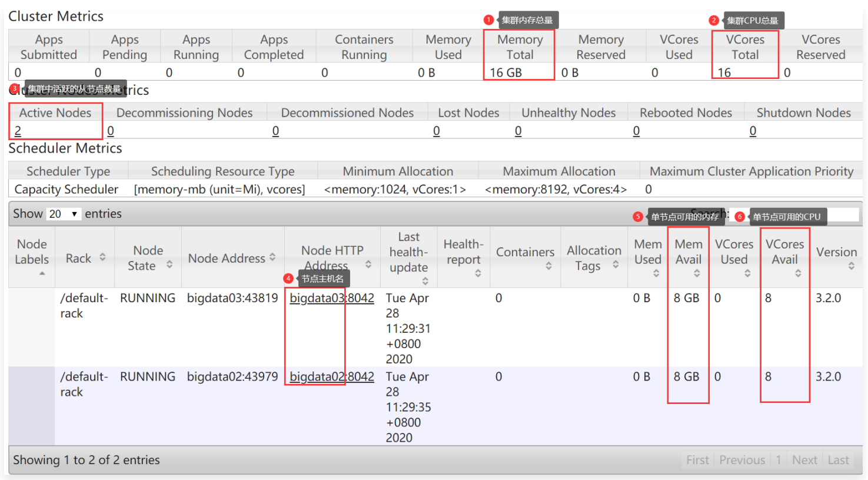The image size is (868, 480).
Task: Sort by VCores Avail column arrows
Action: pos(798,273)
